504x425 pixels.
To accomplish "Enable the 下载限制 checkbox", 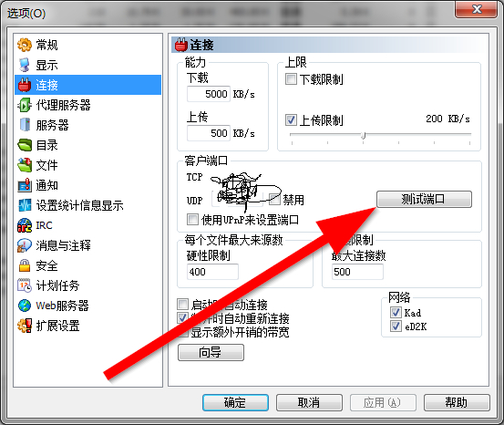I will coord(291,78).
